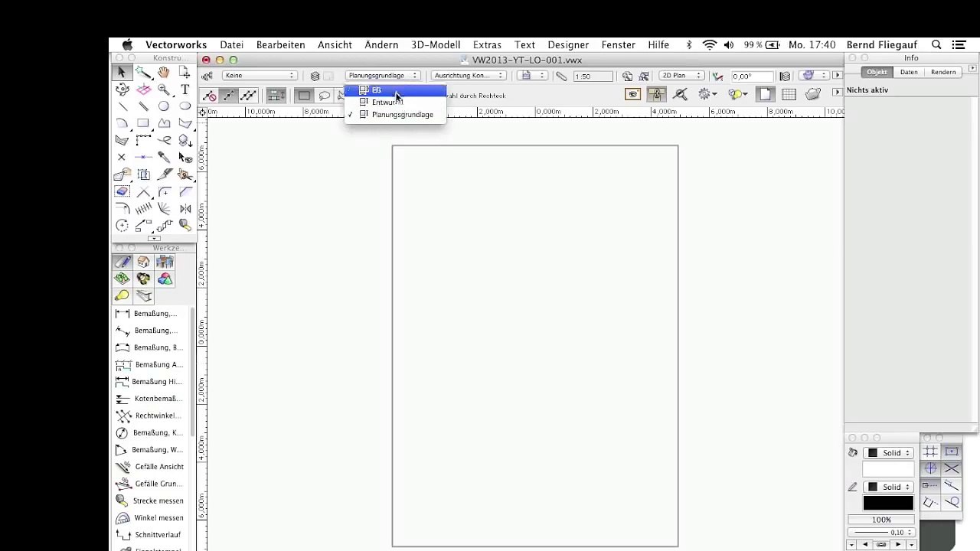Image resolution: width=980 pixels, height=551 pixels.
Task: Click the 100% opacity button
Action: (880, 520)
